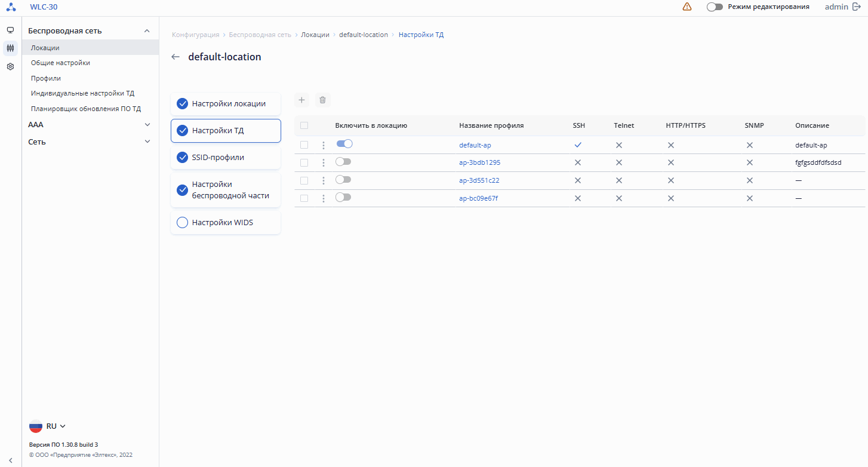The height and width of the screenshot is (467, 868).
Task: Click the logout icon next to admin
Action: pyautogui.click(x=857, y=7)
